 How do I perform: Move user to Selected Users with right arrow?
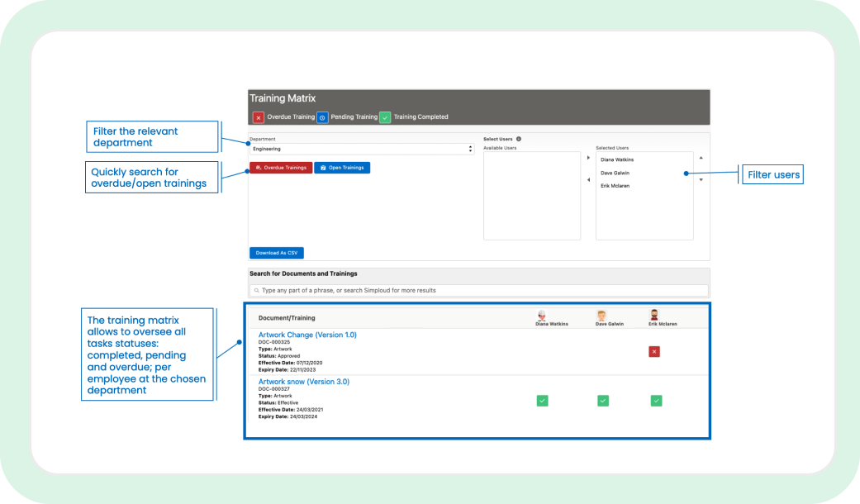point(588,158)
